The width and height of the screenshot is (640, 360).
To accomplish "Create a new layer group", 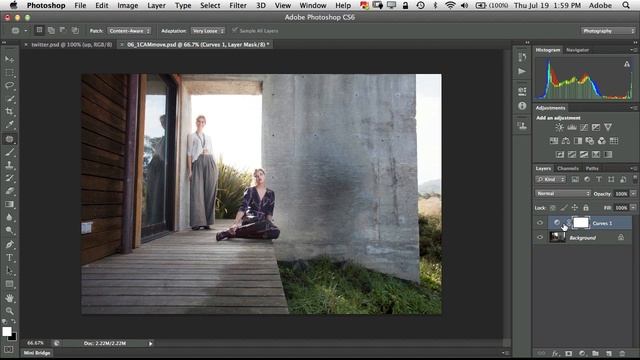I will click(596, 353).
